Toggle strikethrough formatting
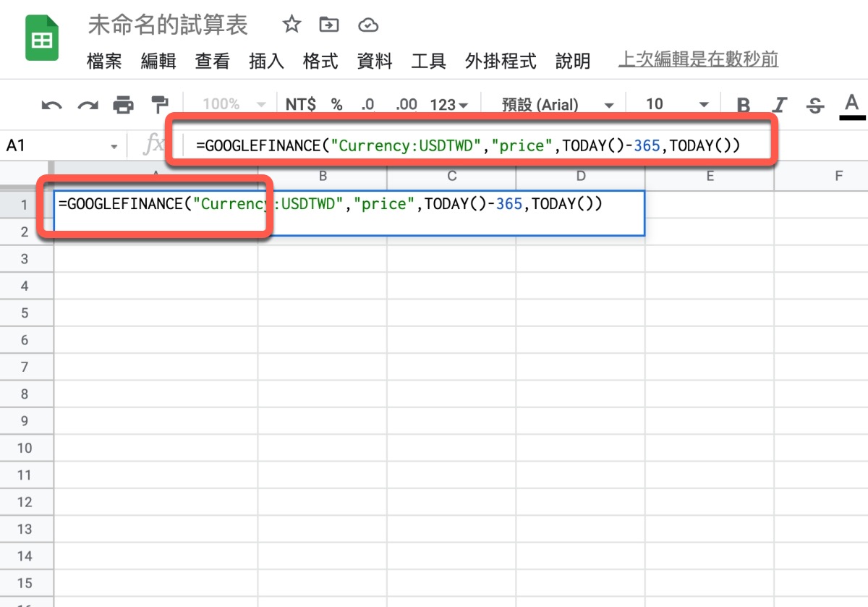The image size is (868, 607). tap(815, 106)
